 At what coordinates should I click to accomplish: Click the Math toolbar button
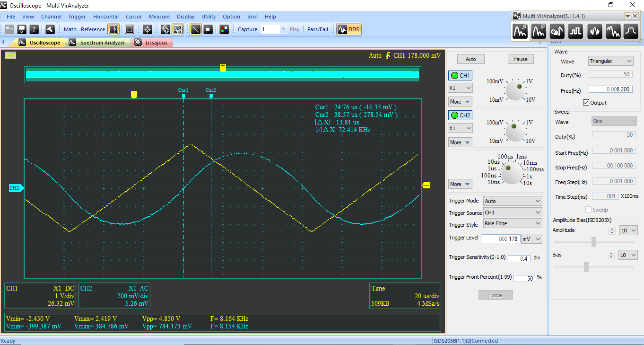(x=70, y=29)
